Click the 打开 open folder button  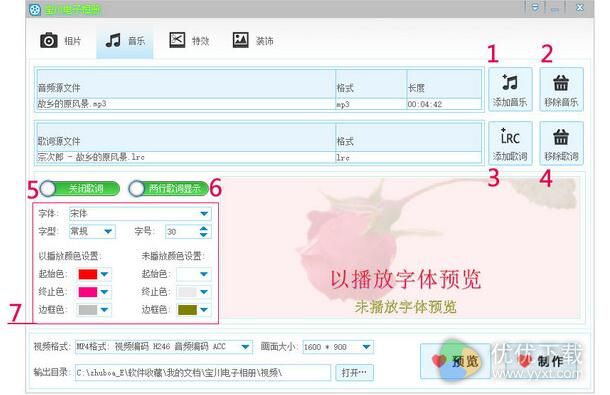tap(354, 372)
